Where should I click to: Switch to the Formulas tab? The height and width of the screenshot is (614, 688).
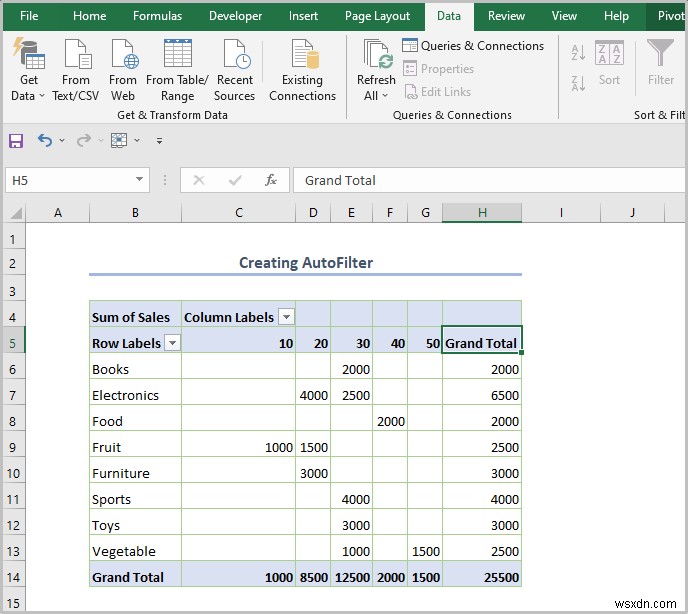click(x=158, y=16)
